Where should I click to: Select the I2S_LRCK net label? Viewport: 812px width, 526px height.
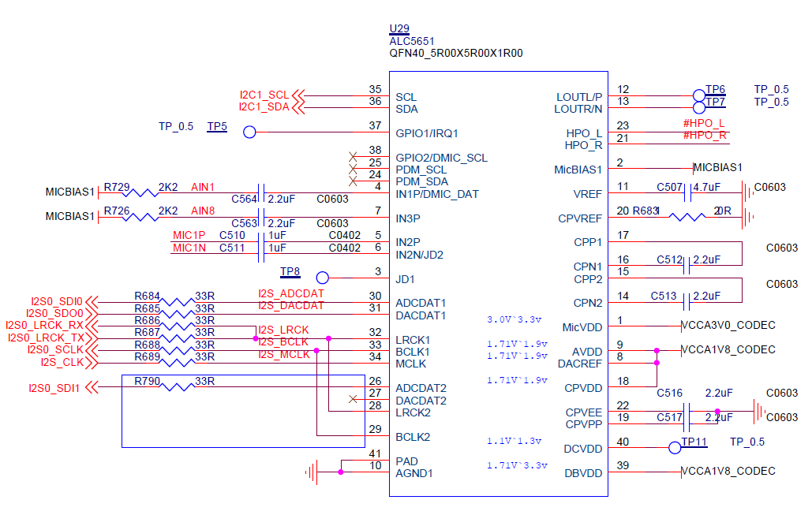pyautogui.click(x=283, y=330)
